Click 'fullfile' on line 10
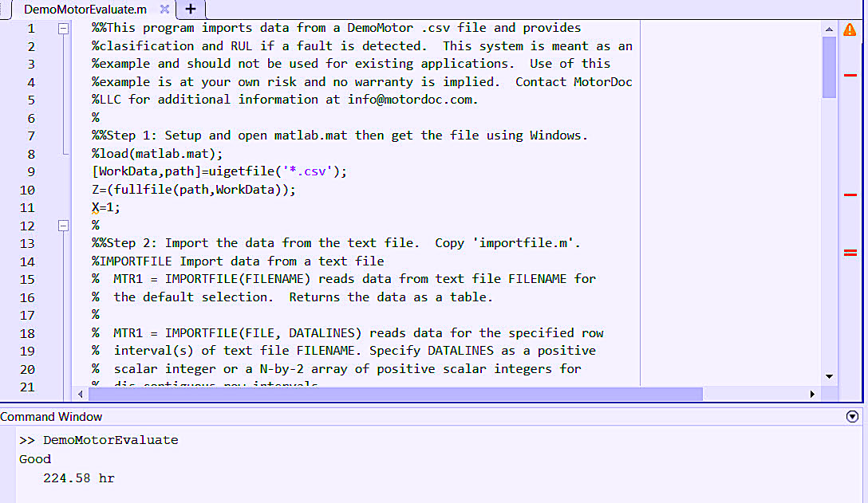The image size is (868, 503). 143,190
